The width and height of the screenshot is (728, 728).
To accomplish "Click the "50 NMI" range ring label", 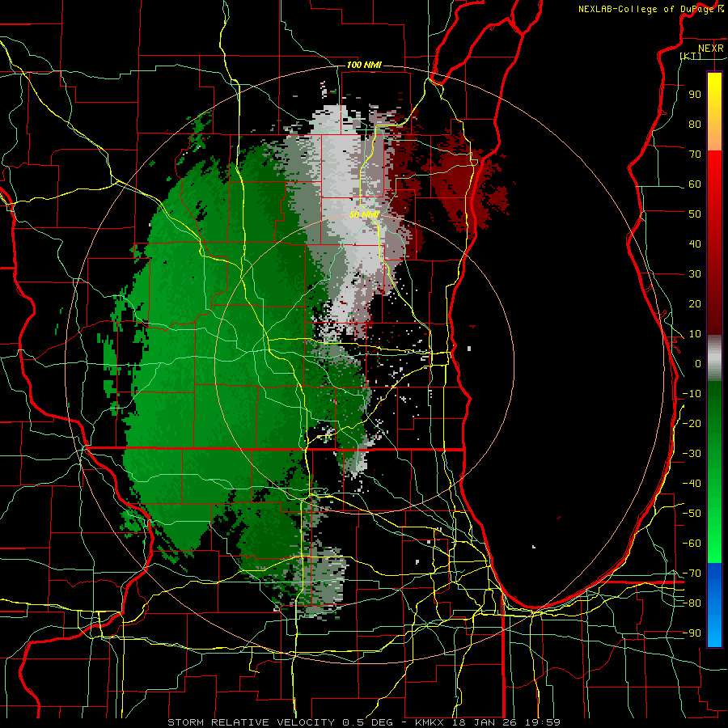I will 365,214.
